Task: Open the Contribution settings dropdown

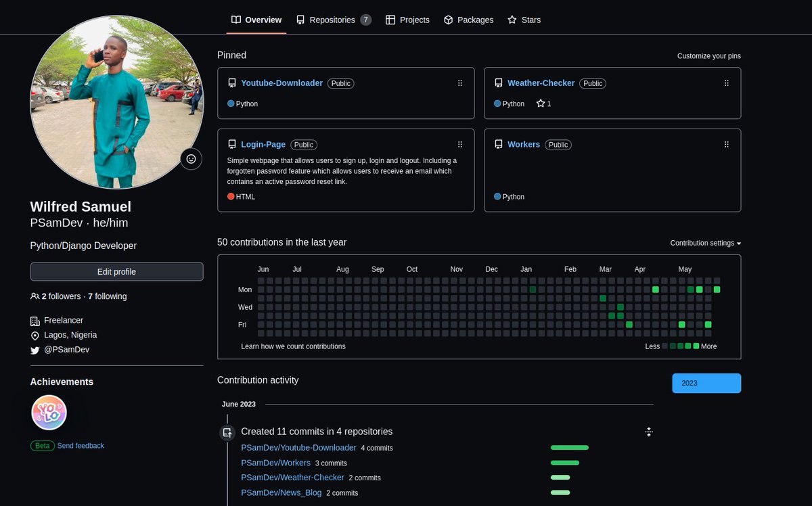Action: coord(706,243)
